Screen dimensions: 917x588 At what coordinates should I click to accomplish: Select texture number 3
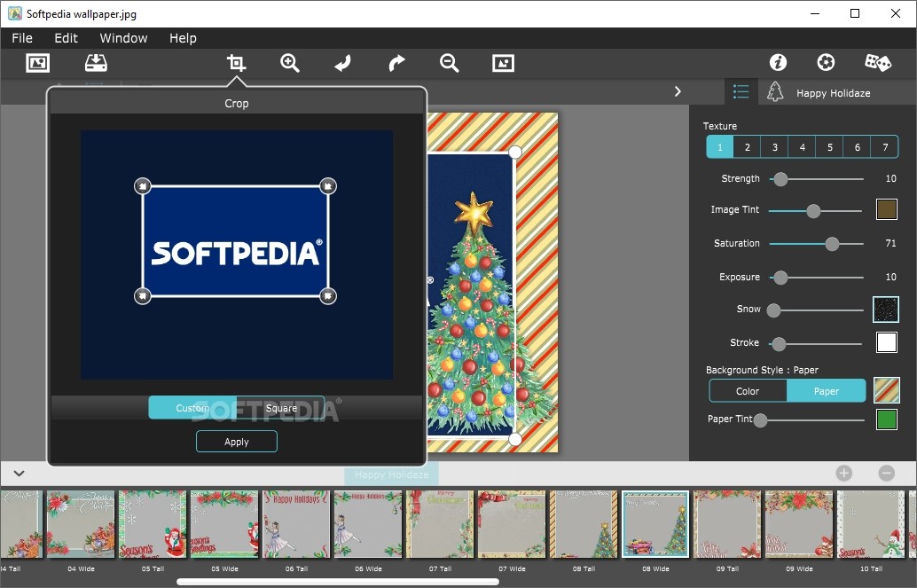(775, 147)
